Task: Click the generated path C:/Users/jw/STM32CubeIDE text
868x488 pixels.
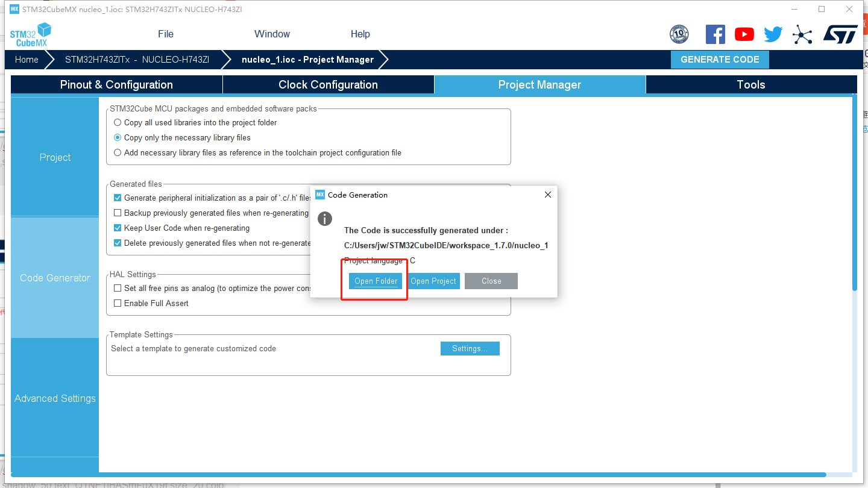Action: click(x=446, y=245)
